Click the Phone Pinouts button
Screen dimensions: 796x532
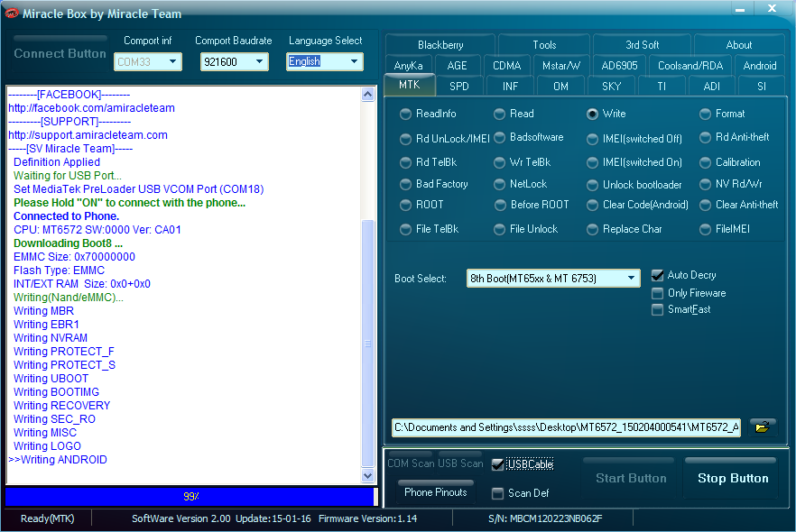436,492
